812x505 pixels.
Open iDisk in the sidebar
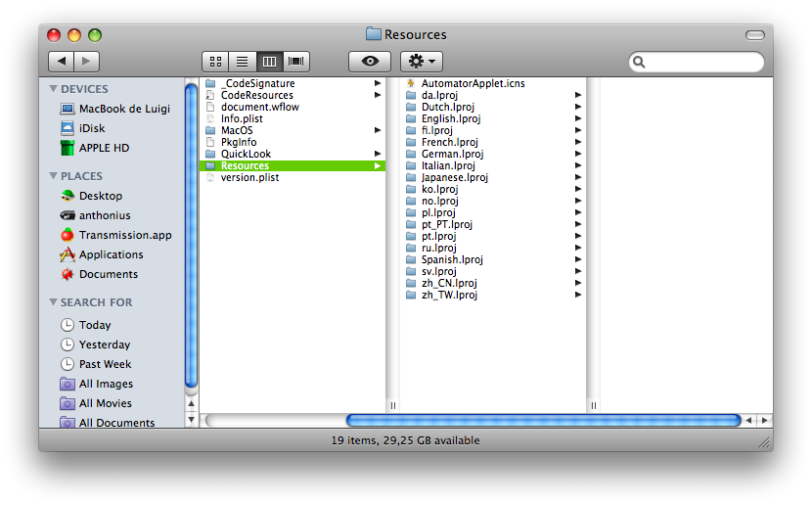(83, 128)
